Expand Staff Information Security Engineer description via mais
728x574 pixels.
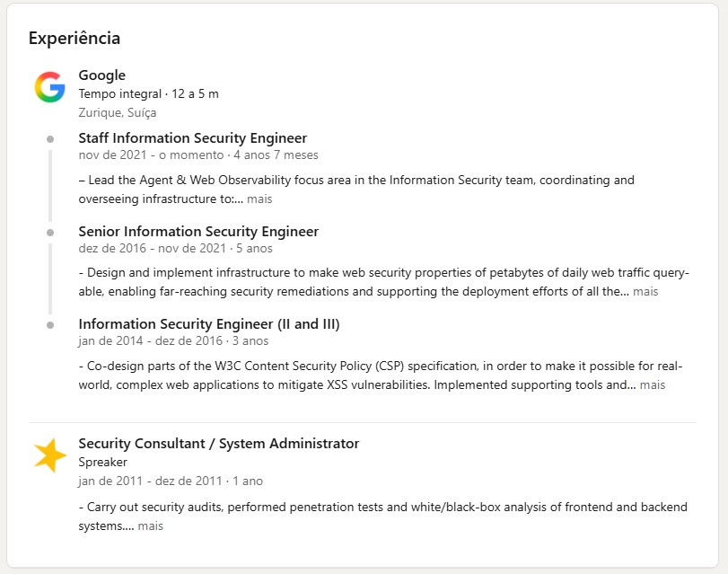259,199
